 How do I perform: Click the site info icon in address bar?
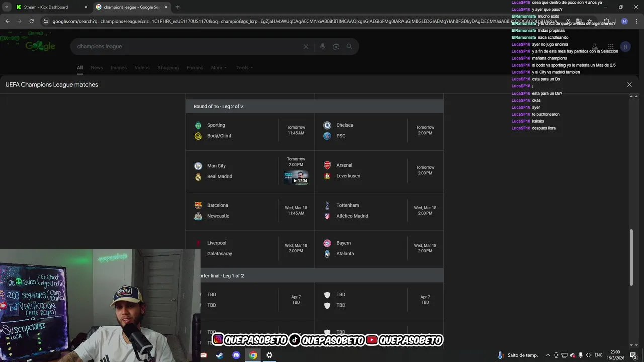(x=46, y=21)
